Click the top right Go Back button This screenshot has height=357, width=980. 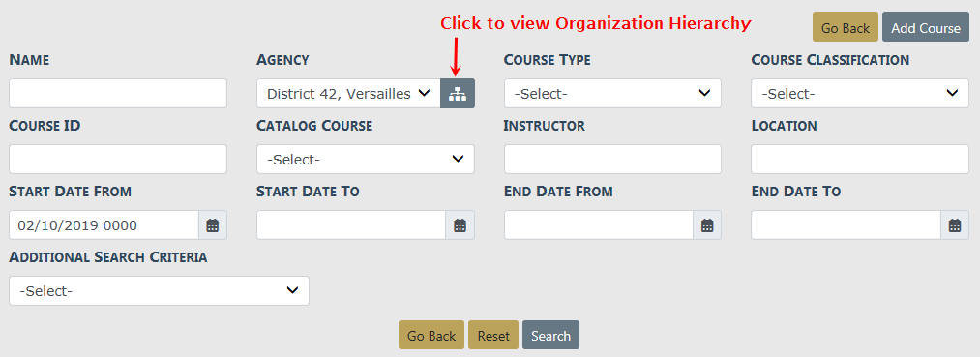point(845,27)
